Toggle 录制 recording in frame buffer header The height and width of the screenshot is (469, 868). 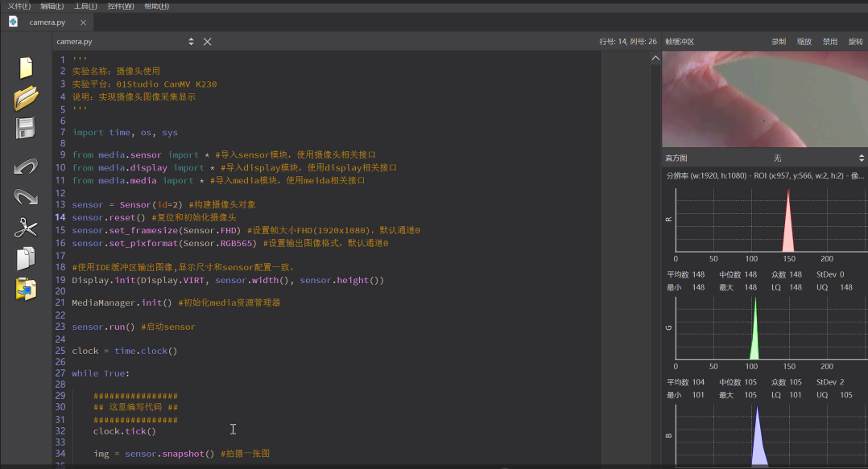click(779, 42)
